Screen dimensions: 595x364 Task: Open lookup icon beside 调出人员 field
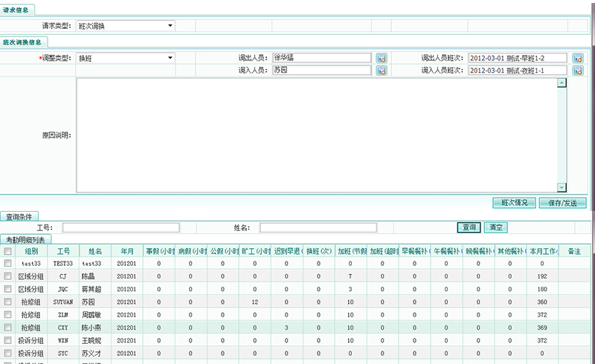click(382, 58)
